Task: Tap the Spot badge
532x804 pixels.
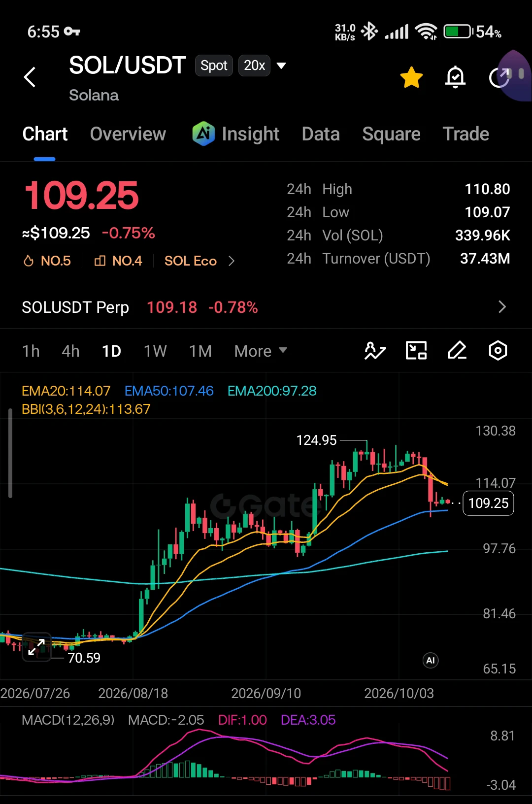Action: [214, 66]
